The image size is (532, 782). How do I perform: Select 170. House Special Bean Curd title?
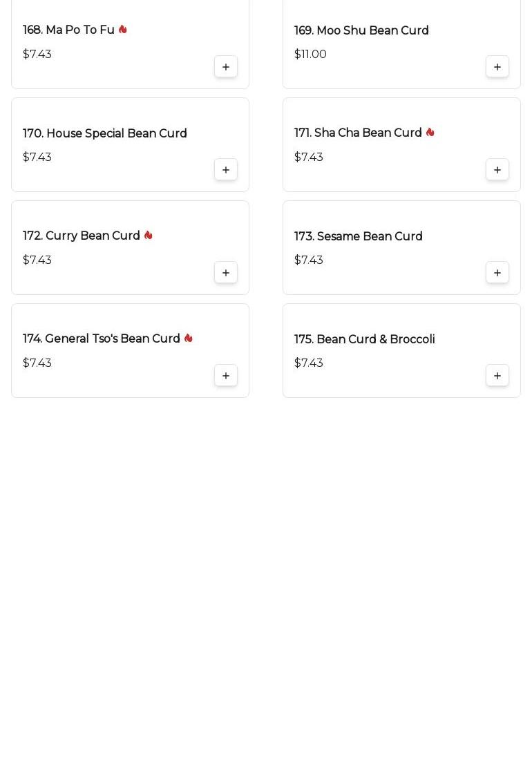click(105, 133)
